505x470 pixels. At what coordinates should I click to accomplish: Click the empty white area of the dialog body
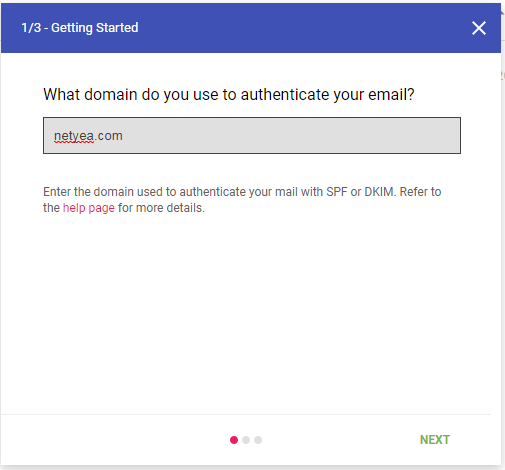point(250,313)
